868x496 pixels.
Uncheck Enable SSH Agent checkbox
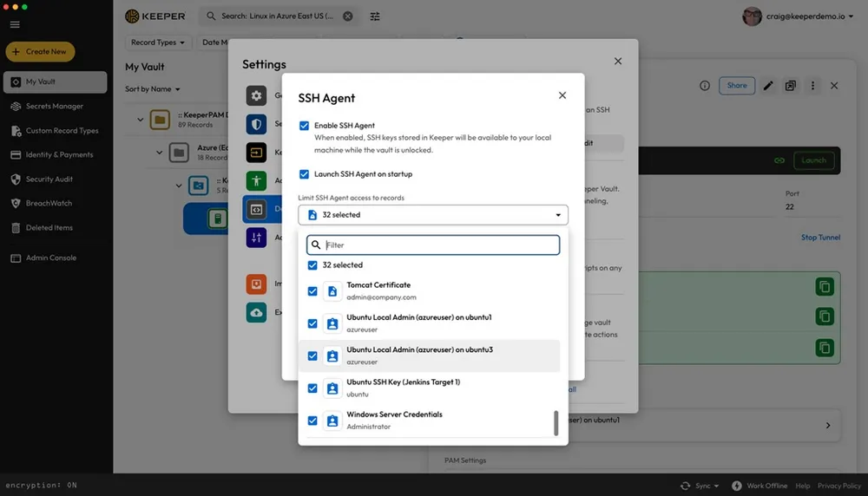pyautogui.click(x=304, y=126)
